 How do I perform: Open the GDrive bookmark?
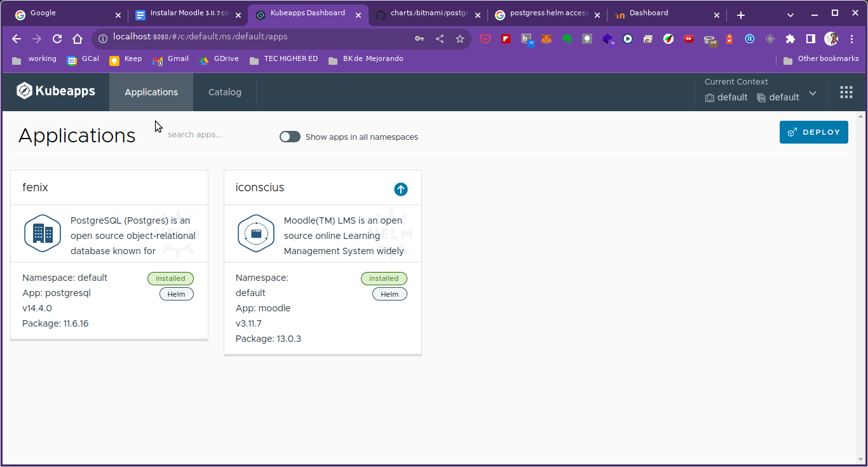(219, 60)
